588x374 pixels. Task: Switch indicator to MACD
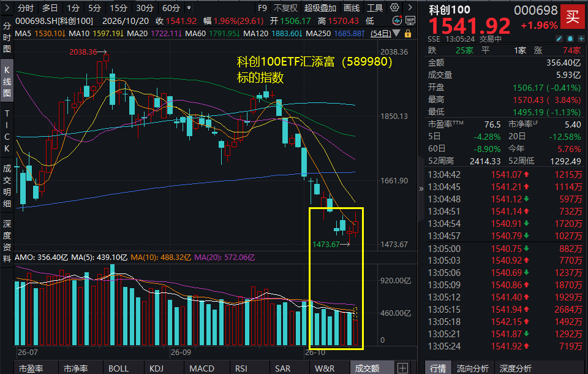202,368
